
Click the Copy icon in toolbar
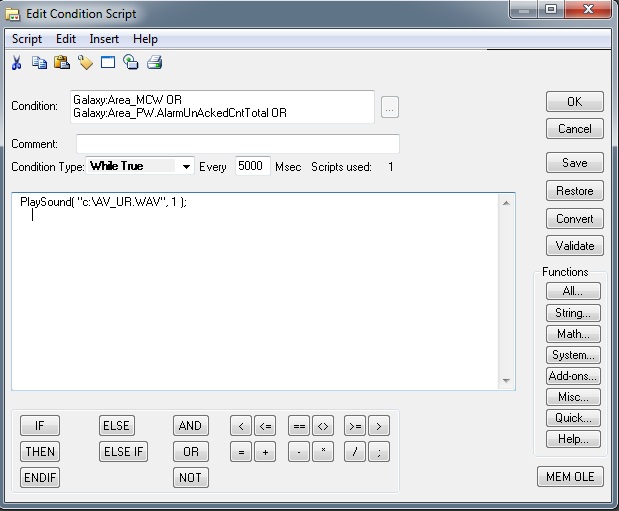pos(39,63)
